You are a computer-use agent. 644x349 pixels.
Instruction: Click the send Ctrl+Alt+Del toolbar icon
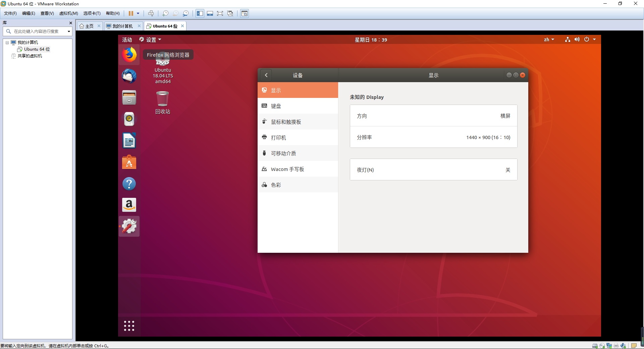click(151, 13)
